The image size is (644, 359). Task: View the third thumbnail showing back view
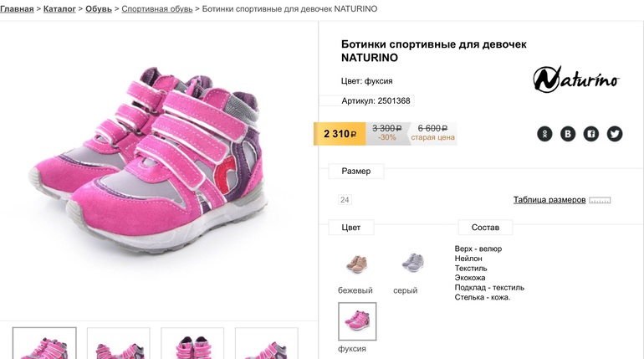click(192, 344)
